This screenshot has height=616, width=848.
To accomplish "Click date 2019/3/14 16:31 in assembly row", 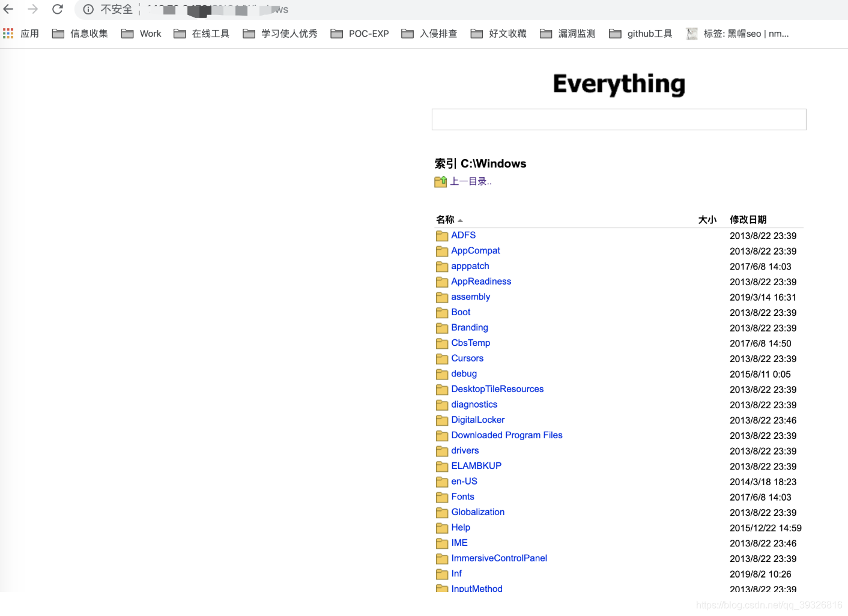I will (x=763, y=297).
